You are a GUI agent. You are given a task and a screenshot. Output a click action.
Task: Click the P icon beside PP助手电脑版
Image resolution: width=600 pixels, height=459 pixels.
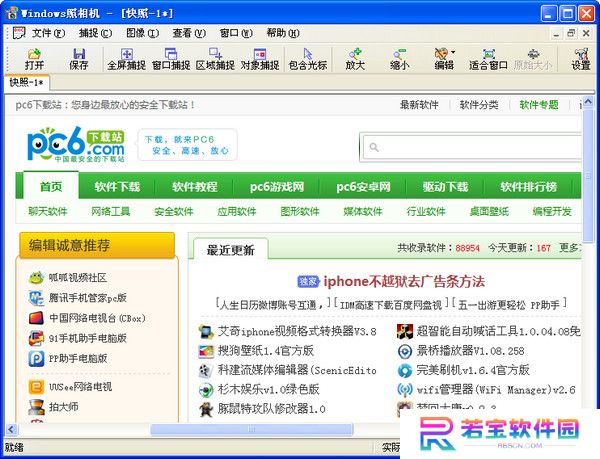pyautogui.click(x=36, y=358)
